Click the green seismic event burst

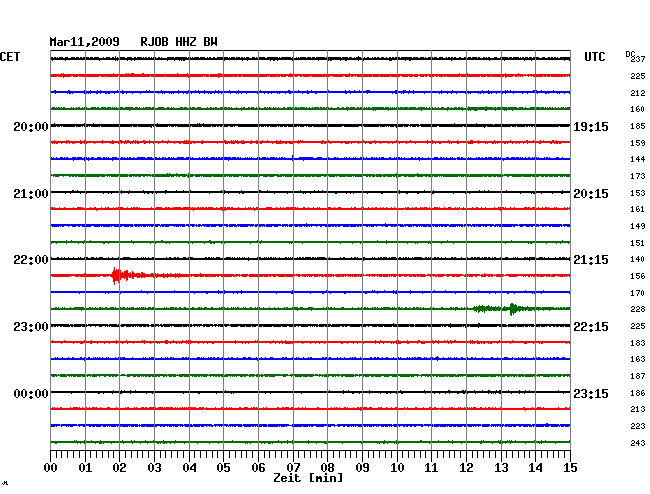coord(504,309)
